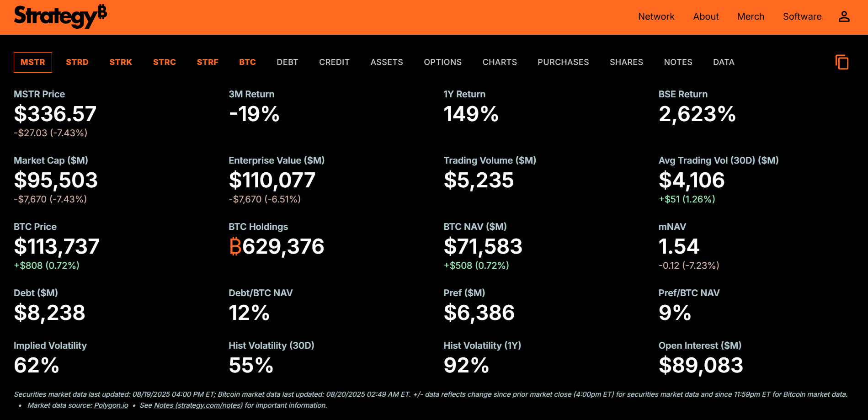Click the Enterprise Value change -$7,670 (-6.51%)

[265, 199]
